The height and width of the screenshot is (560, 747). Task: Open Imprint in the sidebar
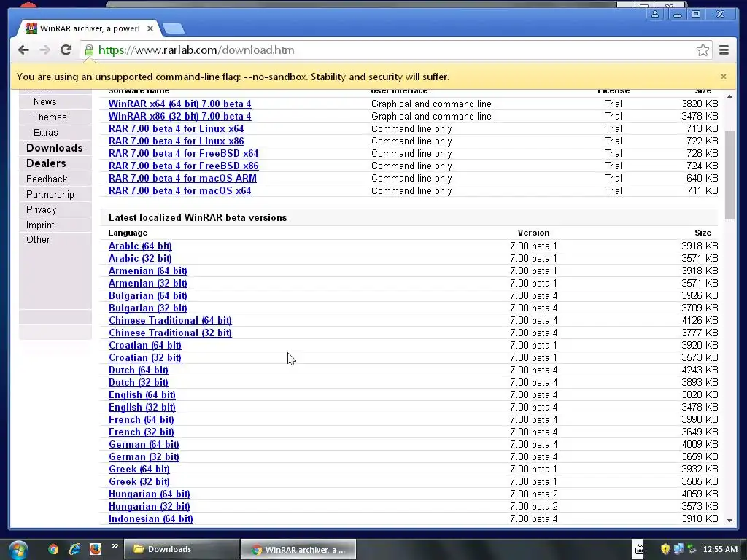[41, 225]
